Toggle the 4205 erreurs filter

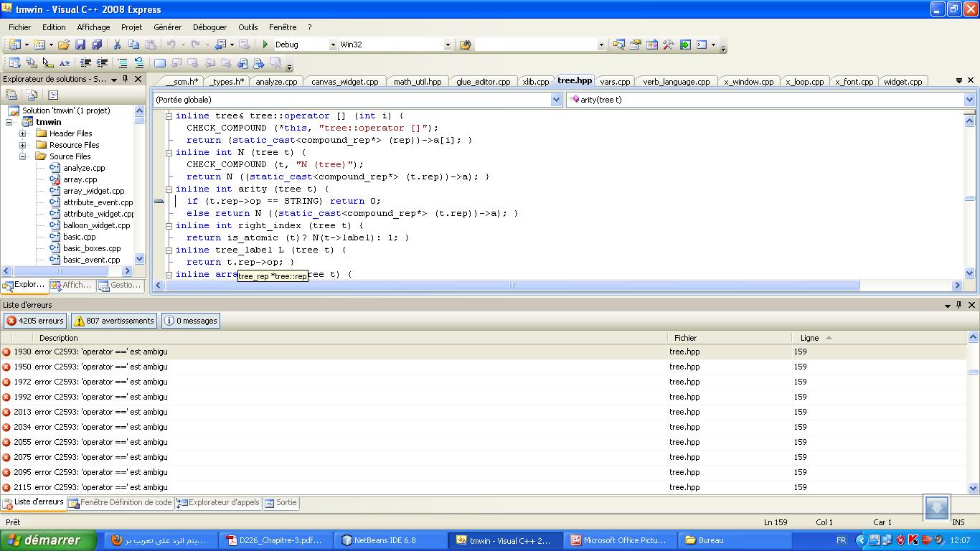click(x=35, y=321)
